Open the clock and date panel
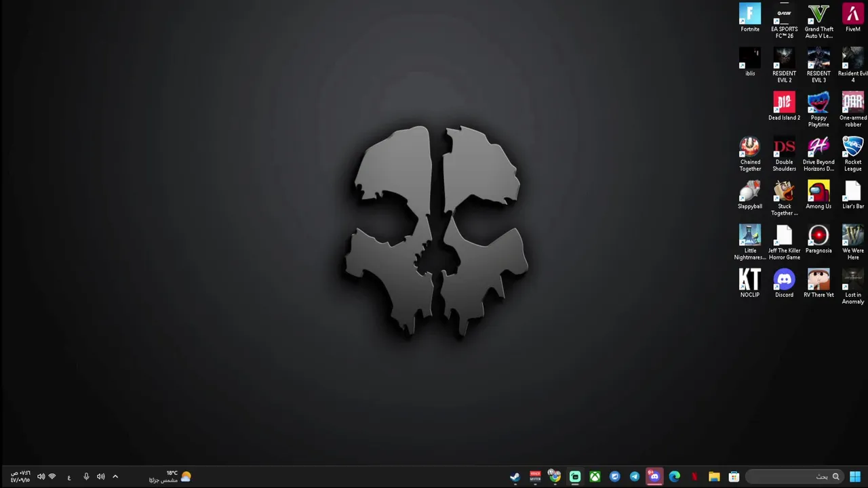Image resolution: width=868 pixels, height=488 pixels. pos(20,476)
